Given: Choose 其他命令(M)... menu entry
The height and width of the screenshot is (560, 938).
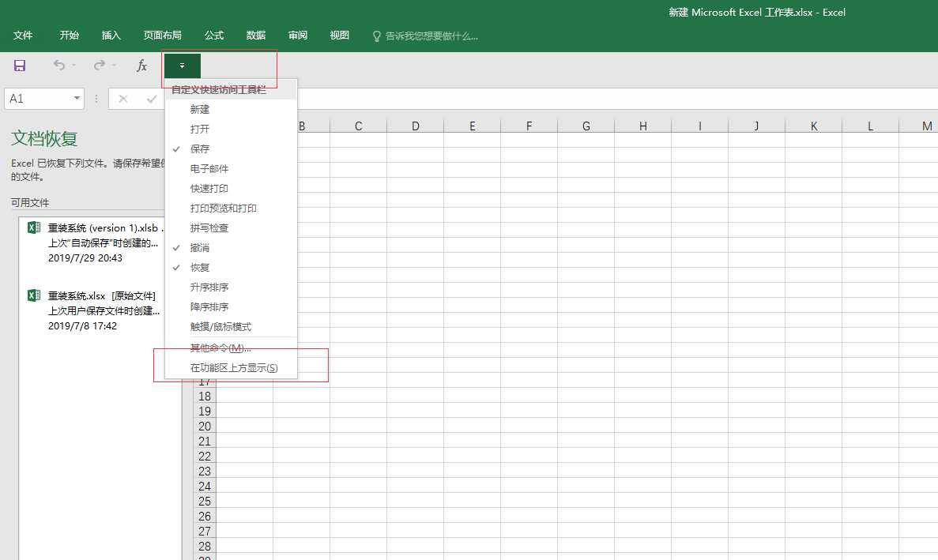Looking at the screenshot, I should point(231,348).
